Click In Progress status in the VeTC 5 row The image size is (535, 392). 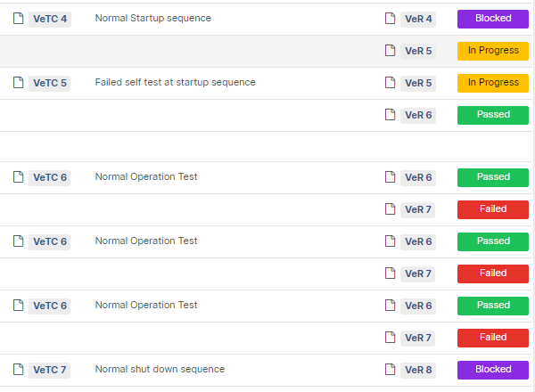point(493,83)
